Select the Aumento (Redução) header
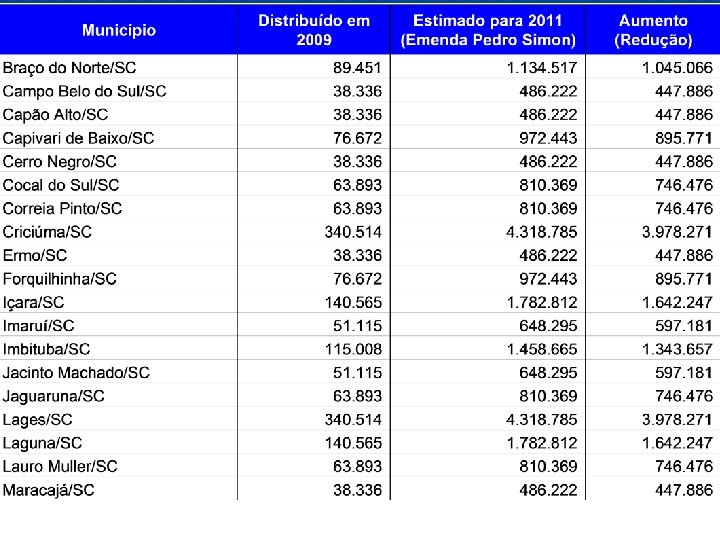This screenshot has height=540, width=720. coord(653,30)
